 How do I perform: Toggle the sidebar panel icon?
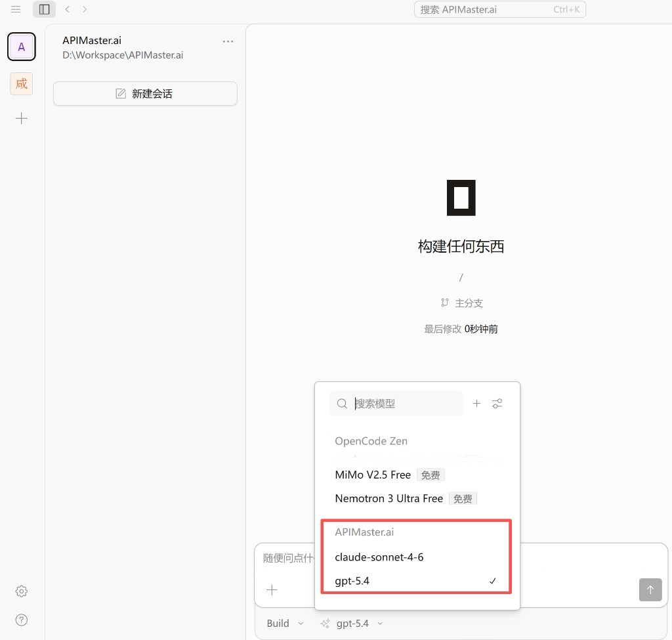44,9
